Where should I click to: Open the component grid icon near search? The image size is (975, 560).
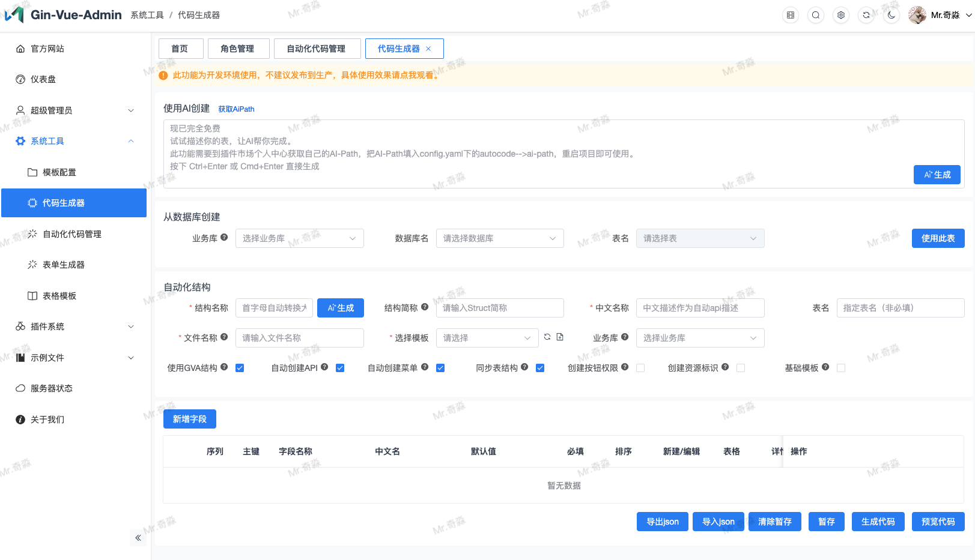tap(790, 15)
